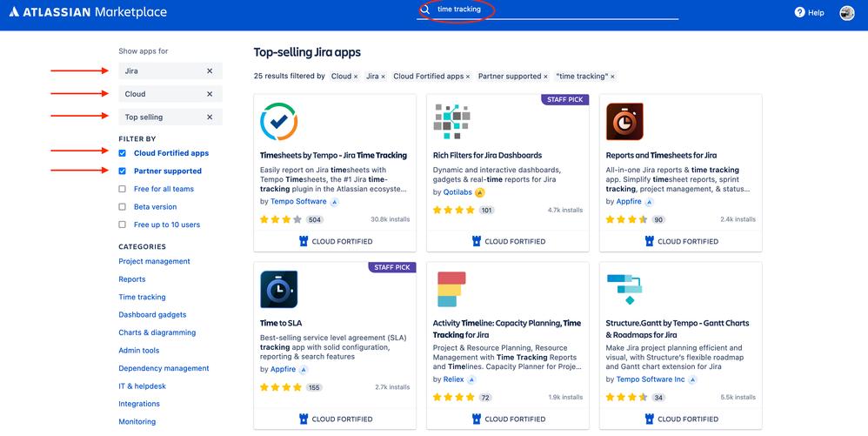Click the Atlassian Marketplace logo
The height and width of the screenshot is (436, 868).
pos(88,11)
